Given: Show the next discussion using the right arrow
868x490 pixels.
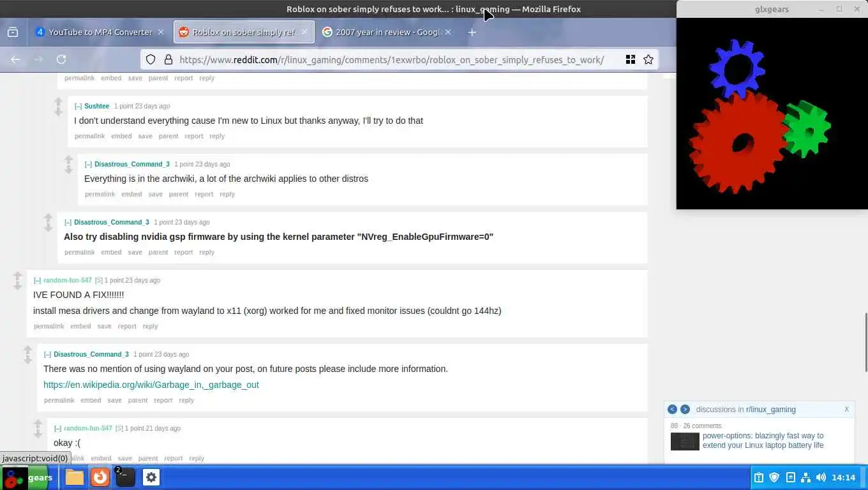Looking at the screenshot, I should (x=685, y=410).
